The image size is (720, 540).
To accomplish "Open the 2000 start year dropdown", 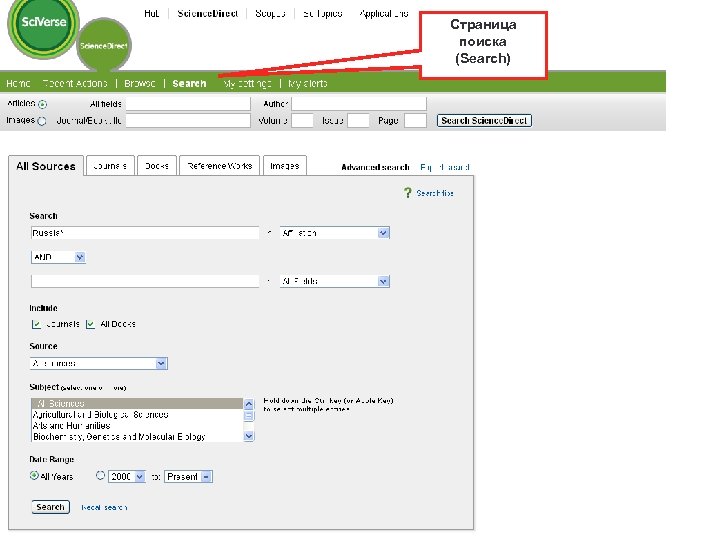I will (127, 477).
